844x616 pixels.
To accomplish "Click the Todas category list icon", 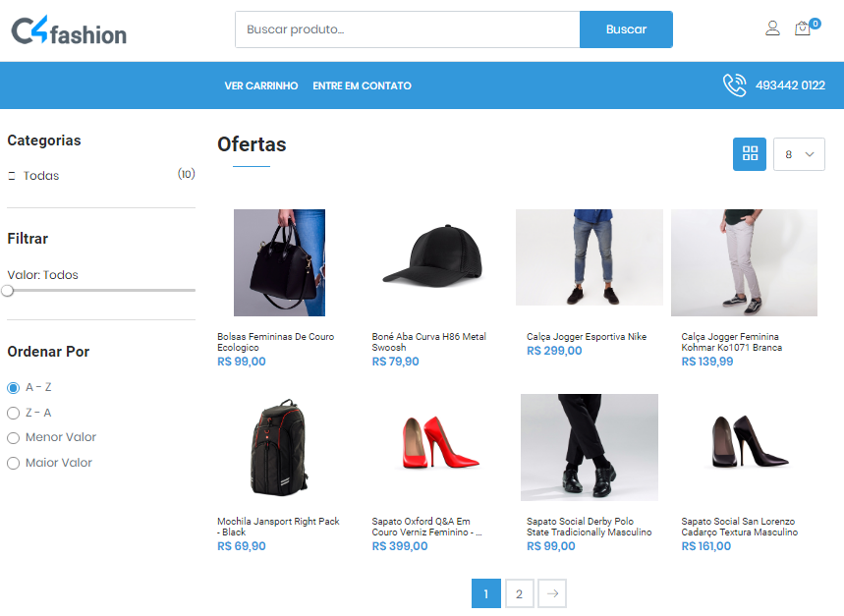I will point(12,176).
